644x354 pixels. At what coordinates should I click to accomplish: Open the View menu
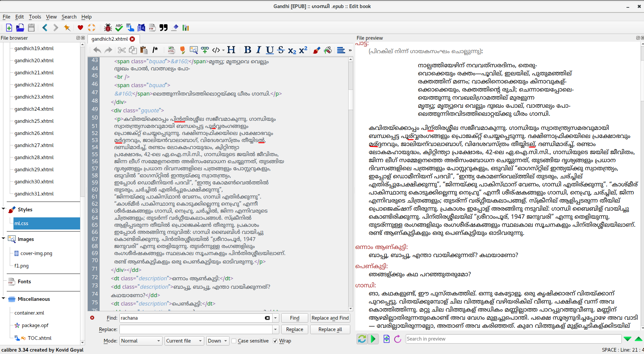point(51,17)
